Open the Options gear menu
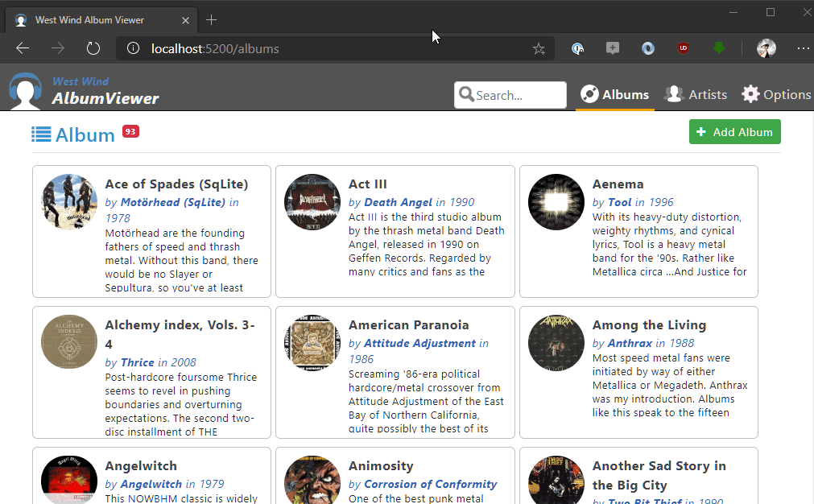This screenshot has height=504, width=814. (x=775, y=94)
